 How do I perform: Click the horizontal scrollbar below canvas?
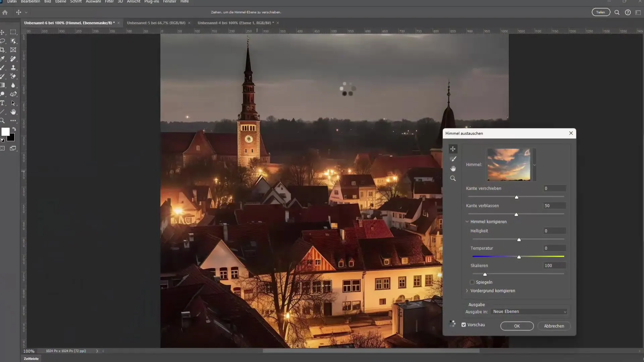371,351
